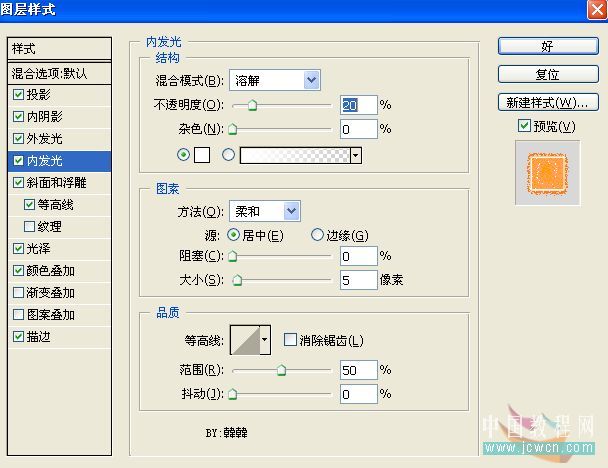Select the 外发光 style row label
Viewport: 608px width, 468px height.
tap(44, 139)
